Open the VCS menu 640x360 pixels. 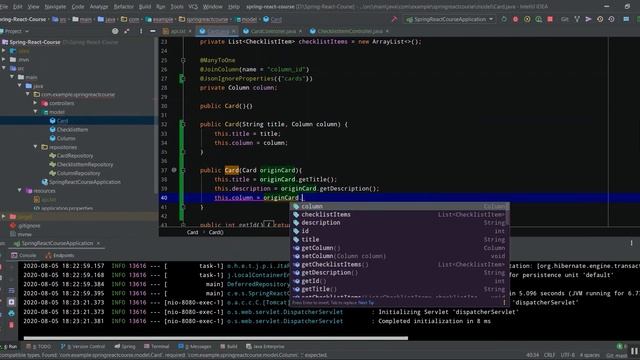pyautogui.click(x=193, y=7)
